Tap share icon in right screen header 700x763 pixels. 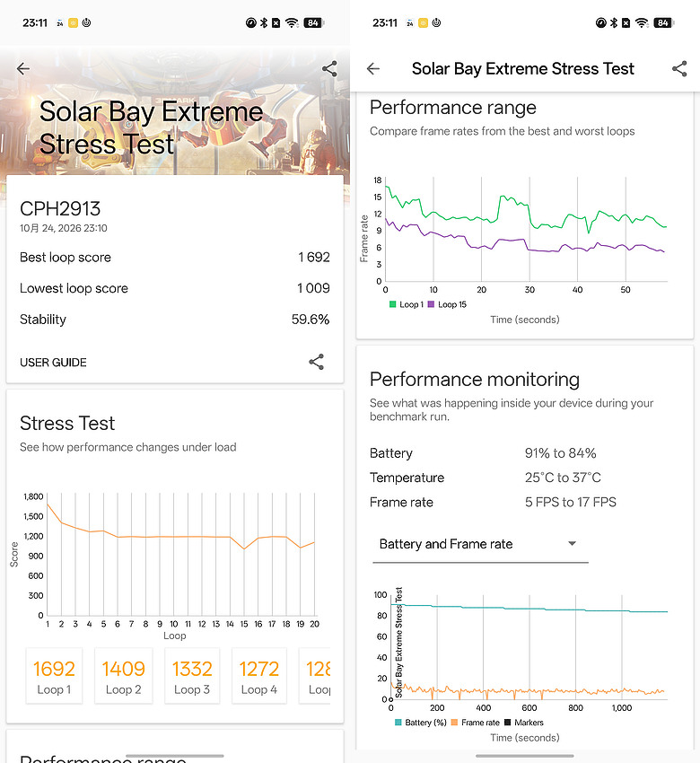(x=679, y=68)
